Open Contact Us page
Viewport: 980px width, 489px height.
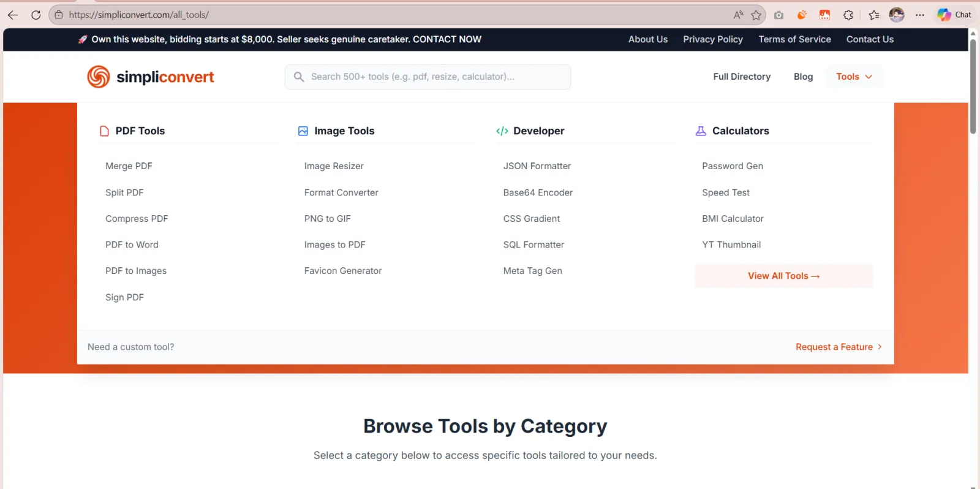point(870,39)
